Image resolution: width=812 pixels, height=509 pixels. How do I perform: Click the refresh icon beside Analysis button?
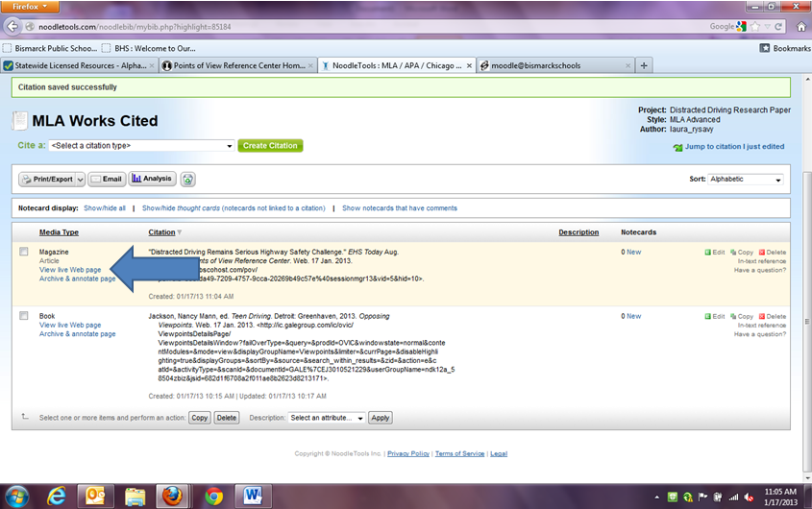tap(188, 179)
